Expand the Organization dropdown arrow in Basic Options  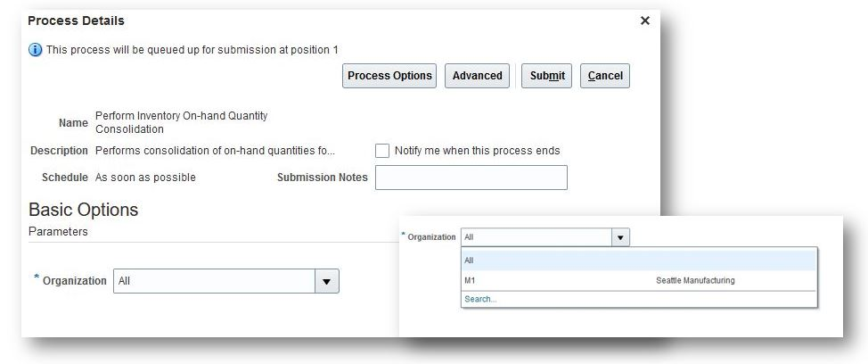pos(326,281)
